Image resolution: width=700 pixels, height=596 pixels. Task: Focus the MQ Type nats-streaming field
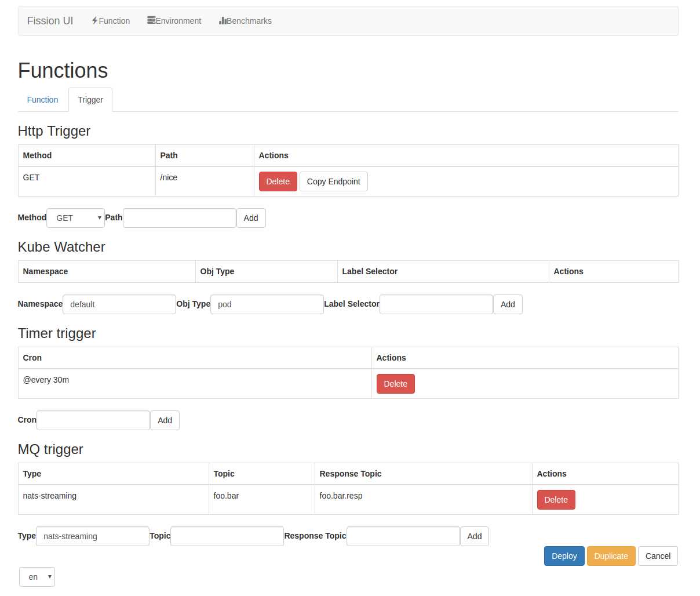click(93, 536)
